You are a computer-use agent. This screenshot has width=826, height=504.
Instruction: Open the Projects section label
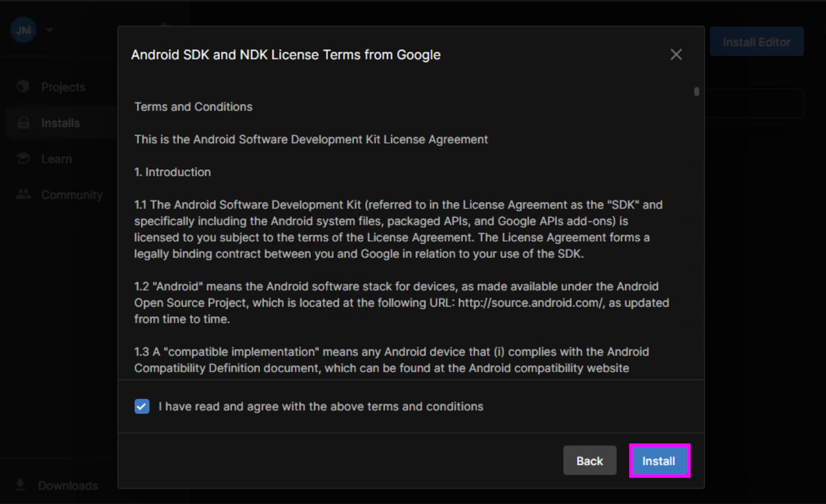(63, 87)
